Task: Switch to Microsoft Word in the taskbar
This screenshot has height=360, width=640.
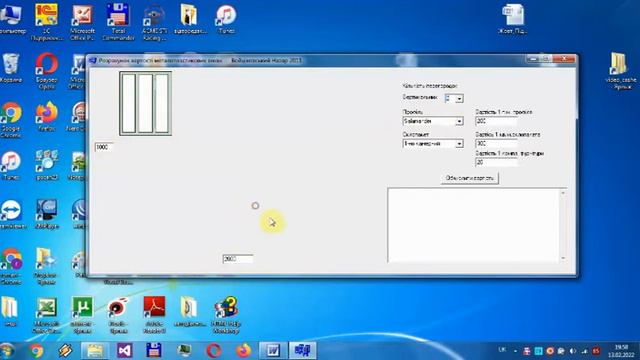Action: point(273,351)
